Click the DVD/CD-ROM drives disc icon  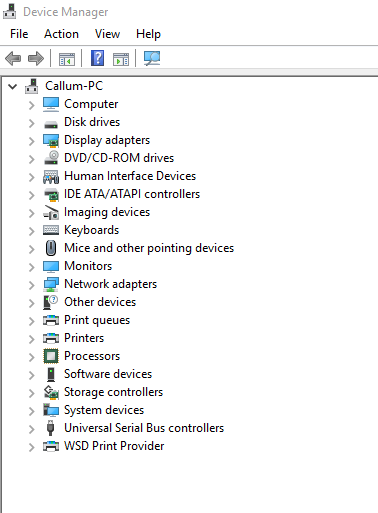pyautogui.click(x=51, y=158)
